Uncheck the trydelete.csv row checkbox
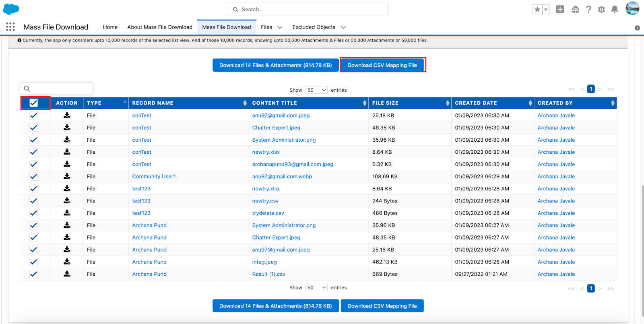Screen dimensions: 644x324 (x=34, y=213)
